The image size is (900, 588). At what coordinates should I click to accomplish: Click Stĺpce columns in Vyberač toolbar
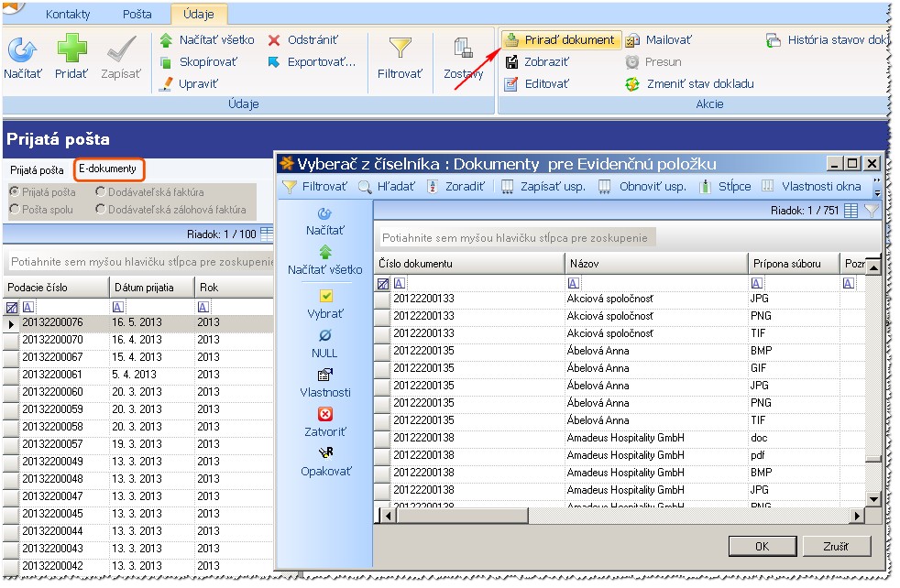coord(725,187)
